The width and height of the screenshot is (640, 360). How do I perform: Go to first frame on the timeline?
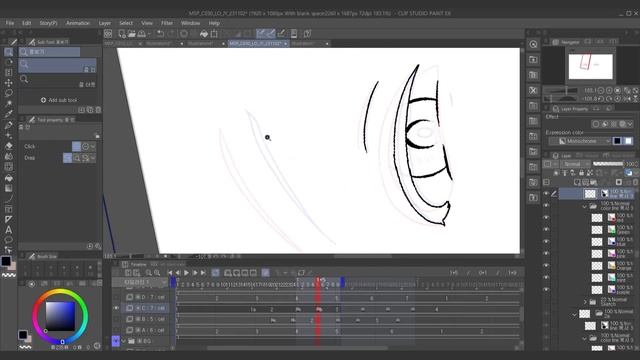pos(170,273)
